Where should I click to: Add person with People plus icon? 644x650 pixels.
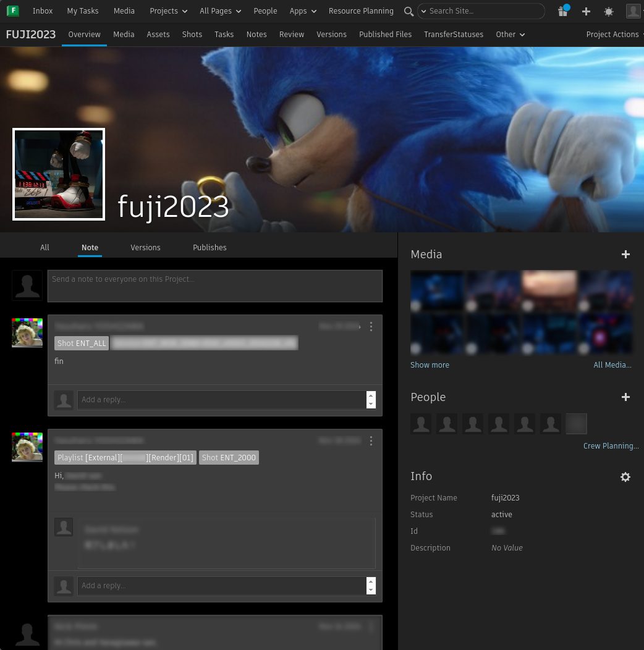(x=625, y=397)
